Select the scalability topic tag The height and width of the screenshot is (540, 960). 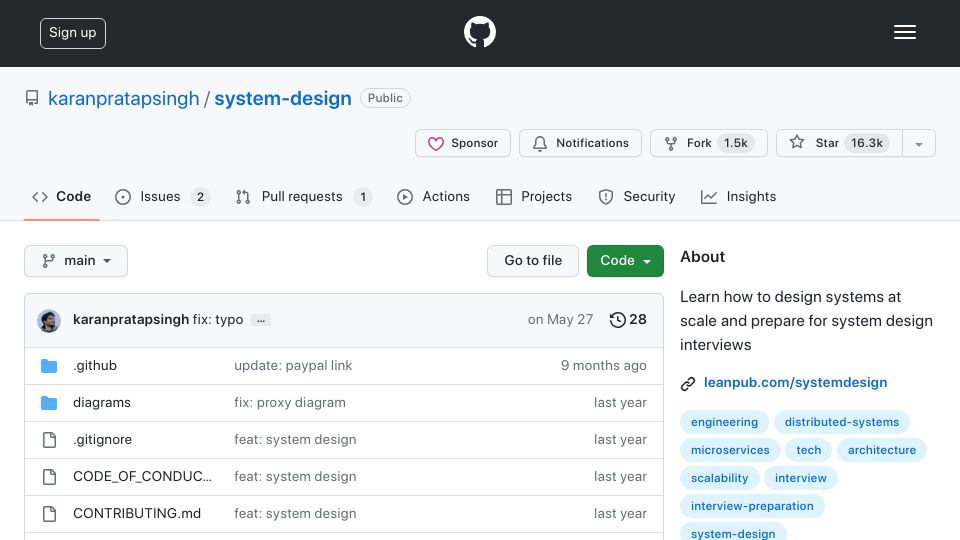(x=719, y=478)
